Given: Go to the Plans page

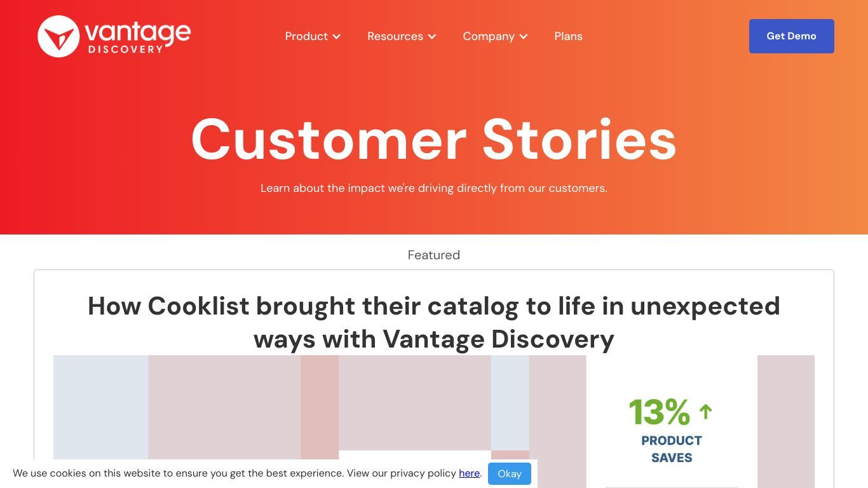Looking at the screenshot, I should point(568,36).
